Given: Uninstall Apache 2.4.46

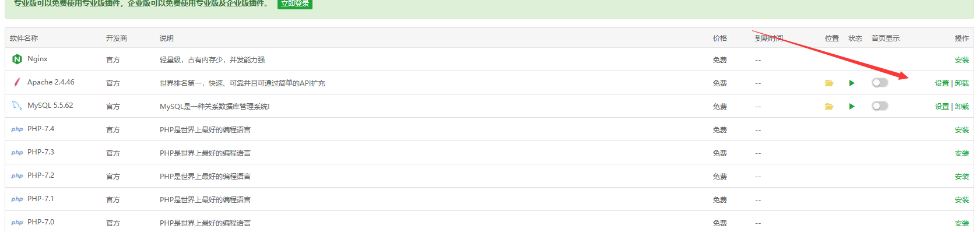Looking at the screenshot, I should pyautogui.click(x=962, y=83).
